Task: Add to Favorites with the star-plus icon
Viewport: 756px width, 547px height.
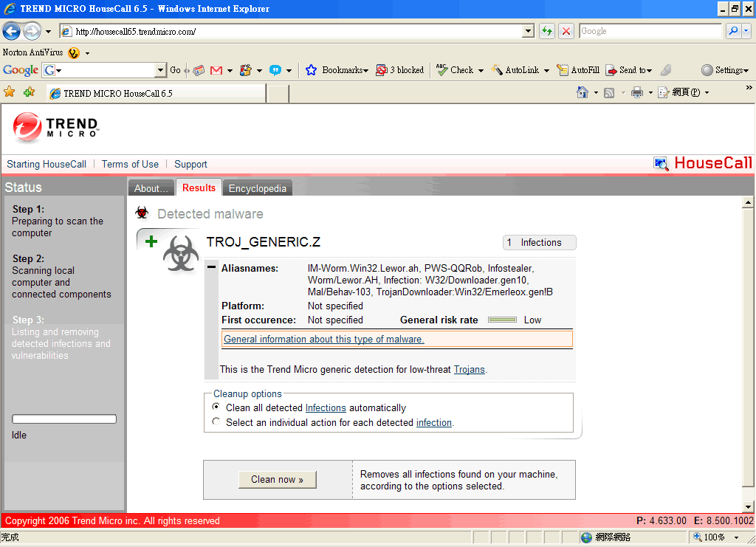Action: (30, 92)
